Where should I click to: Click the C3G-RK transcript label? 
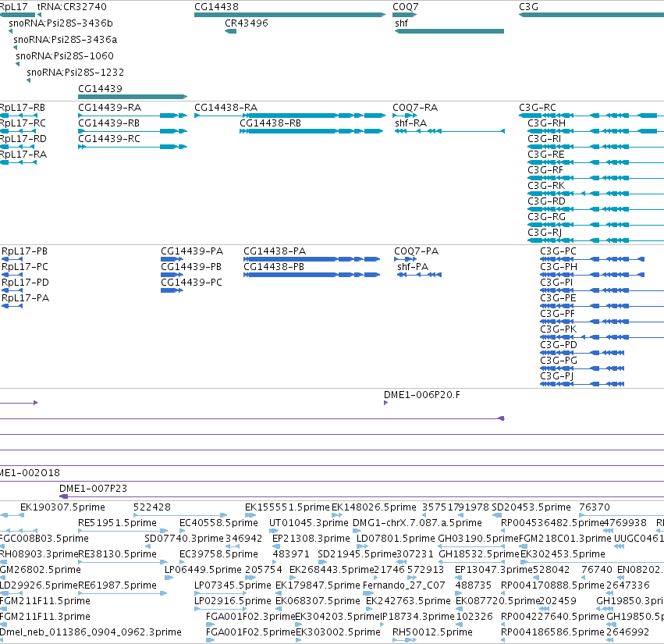tap(546, 186)
